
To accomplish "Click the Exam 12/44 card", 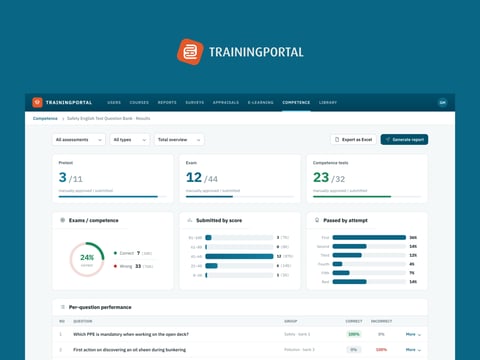I will 240,179.
